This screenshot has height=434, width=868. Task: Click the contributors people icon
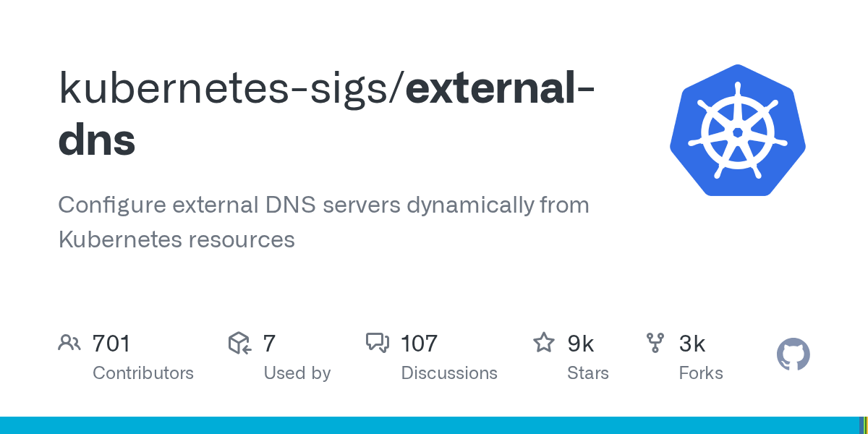pyautogui.click(x=69, y=343)
